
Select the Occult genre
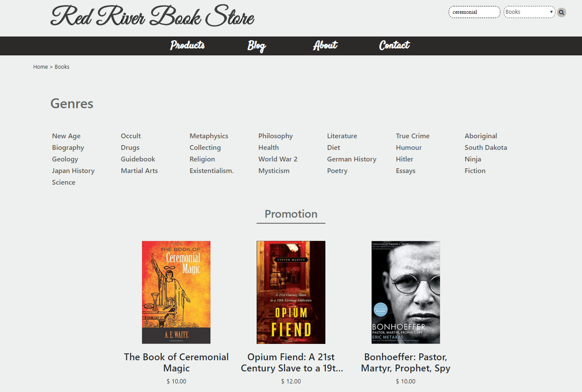click(131, 136)
